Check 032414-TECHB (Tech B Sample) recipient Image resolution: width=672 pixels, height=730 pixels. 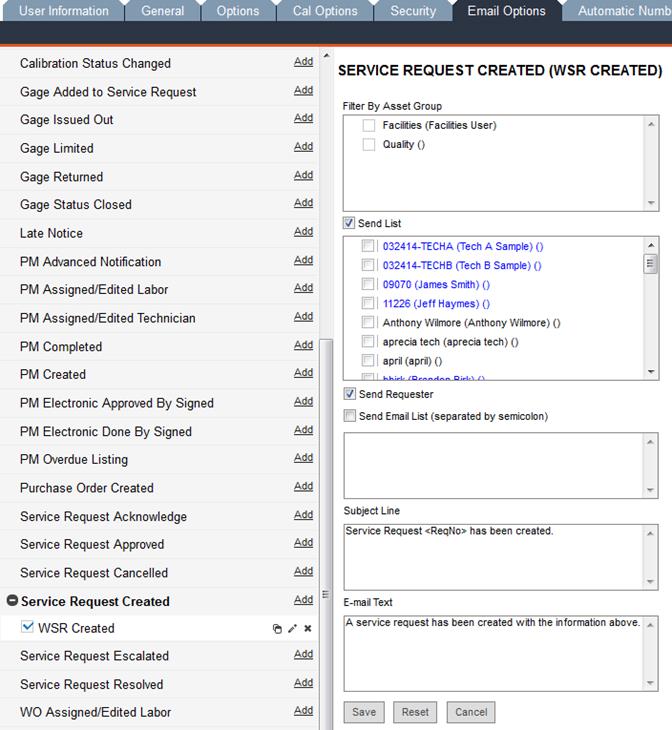pos(368,265)
